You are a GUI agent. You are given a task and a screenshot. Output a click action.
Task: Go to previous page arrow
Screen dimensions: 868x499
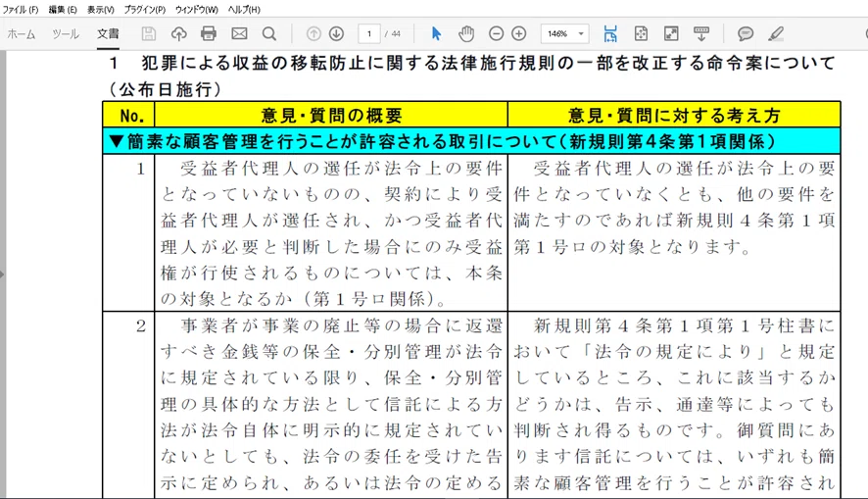point(313,34)
